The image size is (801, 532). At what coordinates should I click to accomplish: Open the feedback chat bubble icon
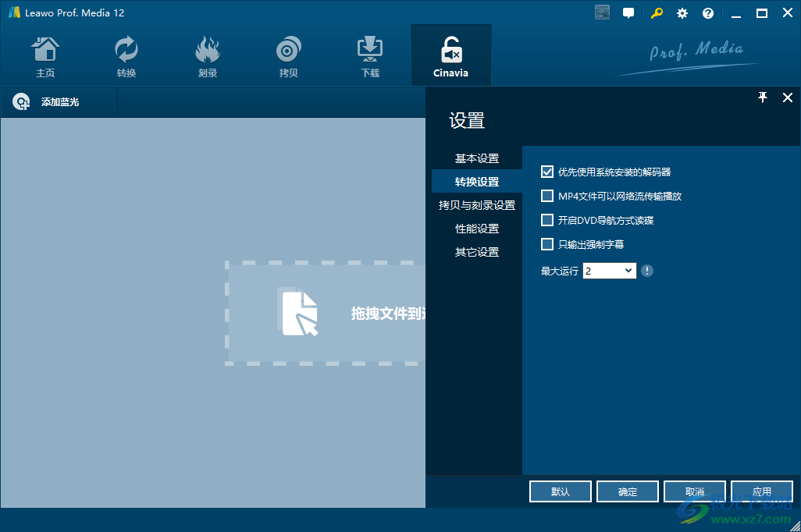628,13
